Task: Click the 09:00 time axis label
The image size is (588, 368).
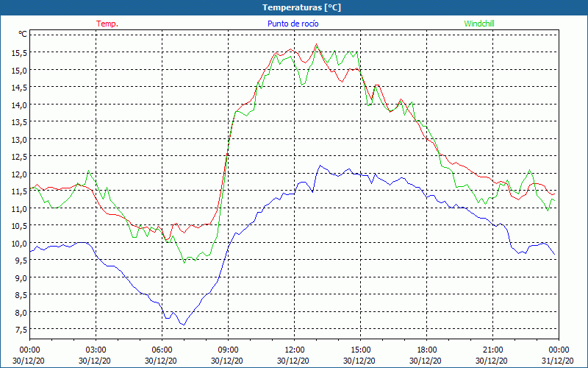Action: 229,350
